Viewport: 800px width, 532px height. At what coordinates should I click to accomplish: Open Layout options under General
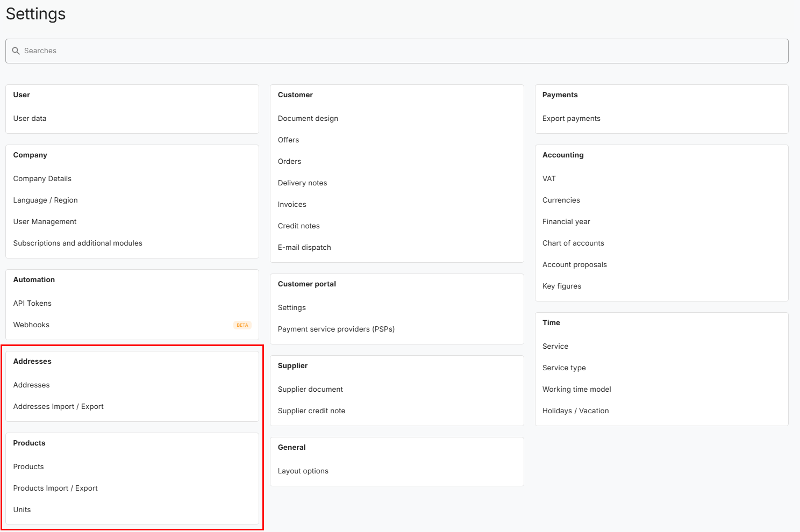click(x=303, y=471)
